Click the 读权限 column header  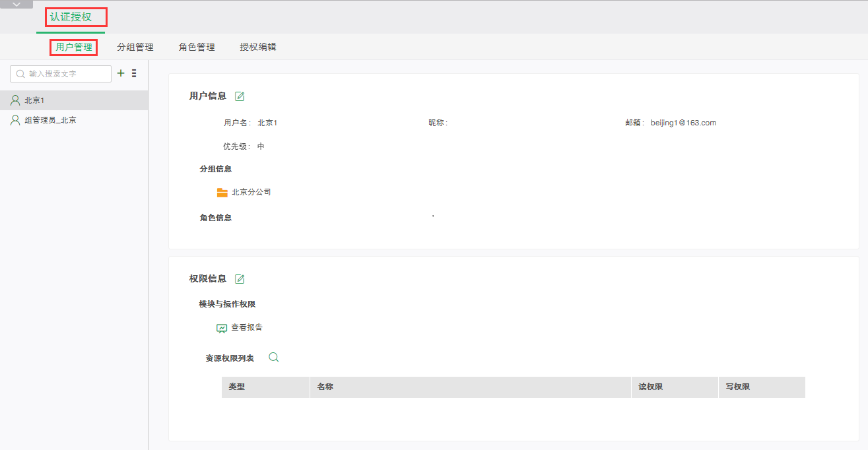tap(650, 387)
